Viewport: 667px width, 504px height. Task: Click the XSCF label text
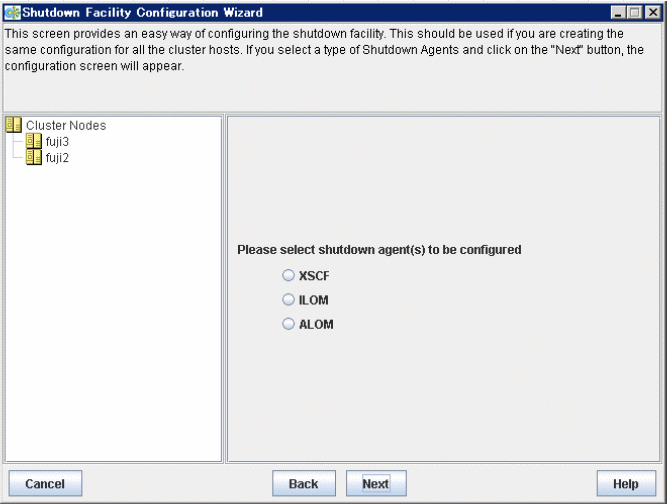[314, 276]
